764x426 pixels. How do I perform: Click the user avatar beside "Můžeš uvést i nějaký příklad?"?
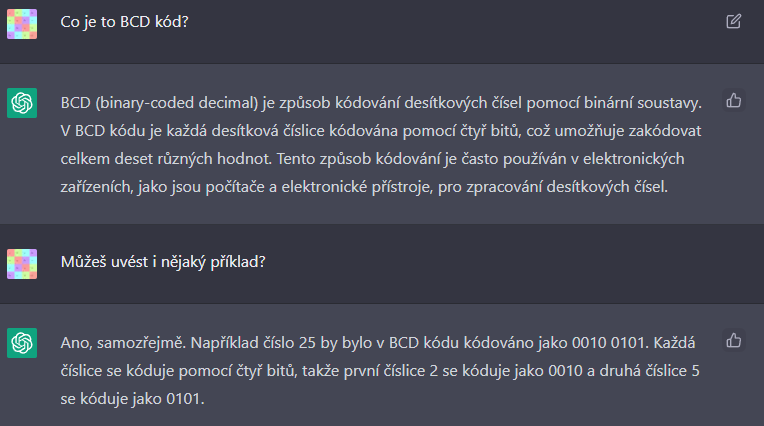click(22, 263)
